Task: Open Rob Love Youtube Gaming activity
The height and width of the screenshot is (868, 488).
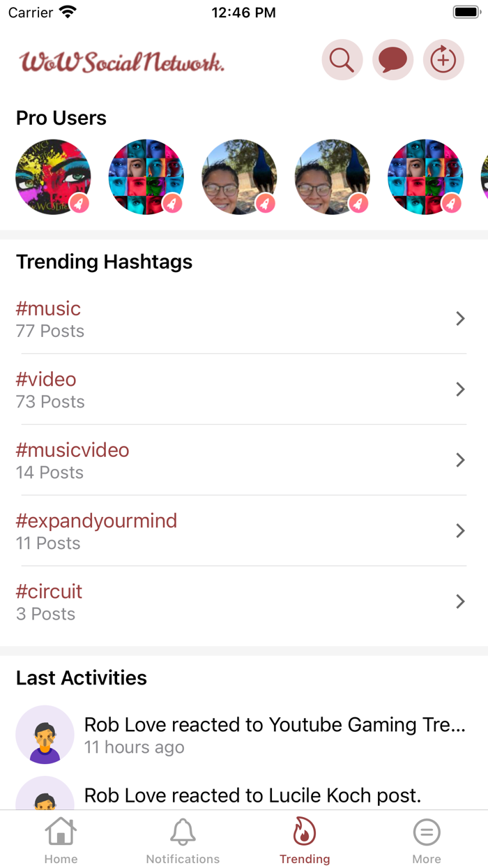Action: point(275,725)
